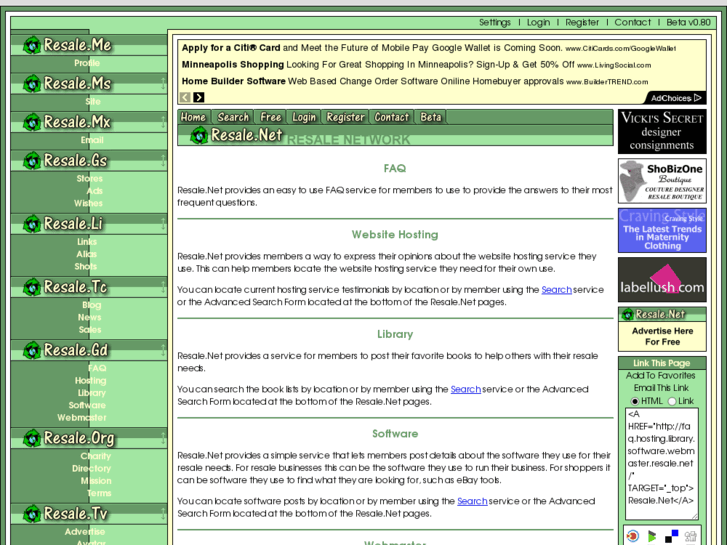Click the Resale.Net banner recycle logo
This screenshot has width=727, height=545.
point(199,135)
